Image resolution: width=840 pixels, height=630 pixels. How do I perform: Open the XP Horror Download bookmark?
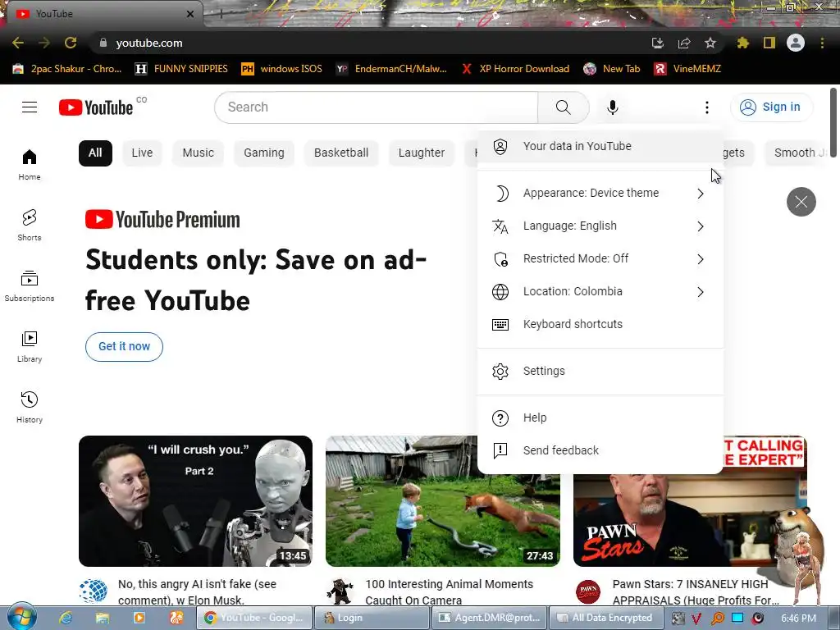[515, 69]
